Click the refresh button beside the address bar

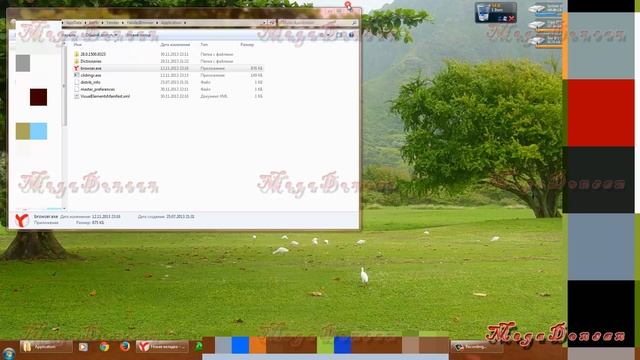272,23
